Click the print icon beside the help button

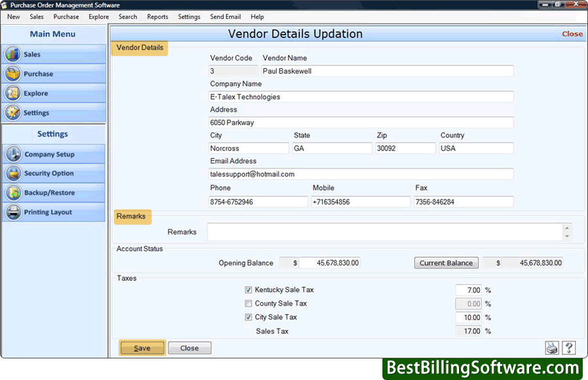[551, 348]
